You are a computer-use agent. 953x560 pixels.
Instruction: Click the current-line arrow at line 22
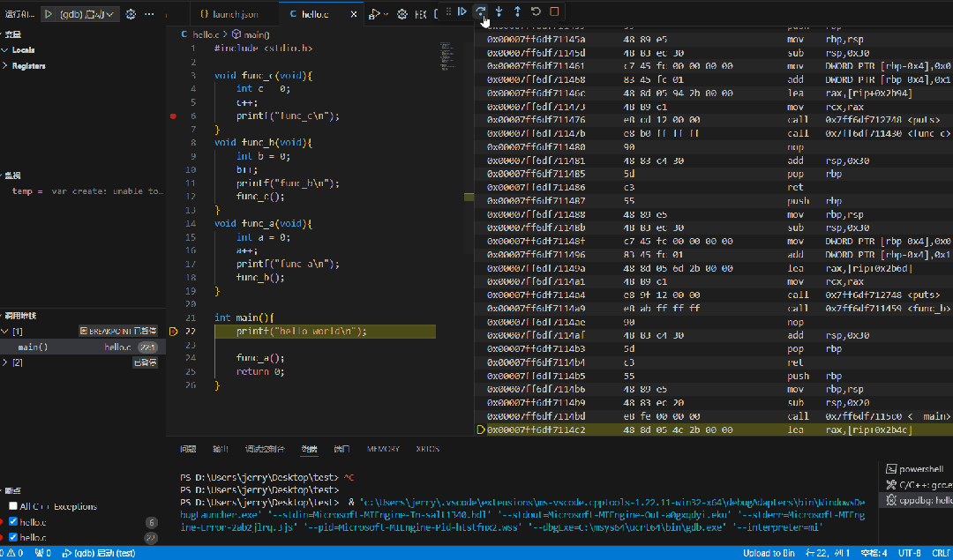tap(173, 332)
